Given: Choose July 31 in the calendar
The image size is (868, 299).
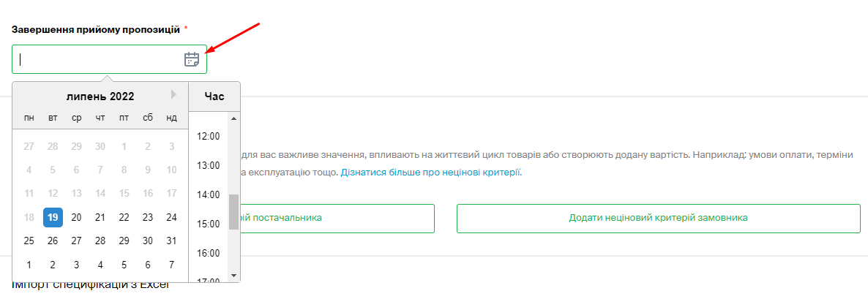Looking at the screenshot, I should (171, 241).
